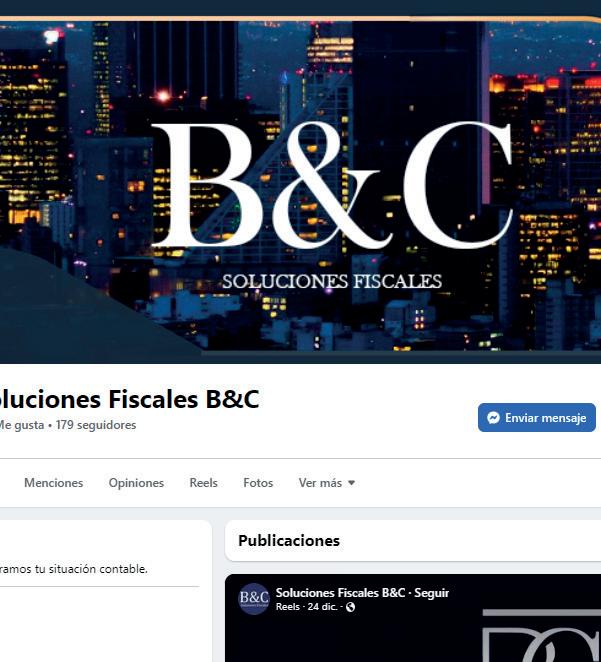Click the situación contable intro text
601x662 pixels.
(74, 569)
